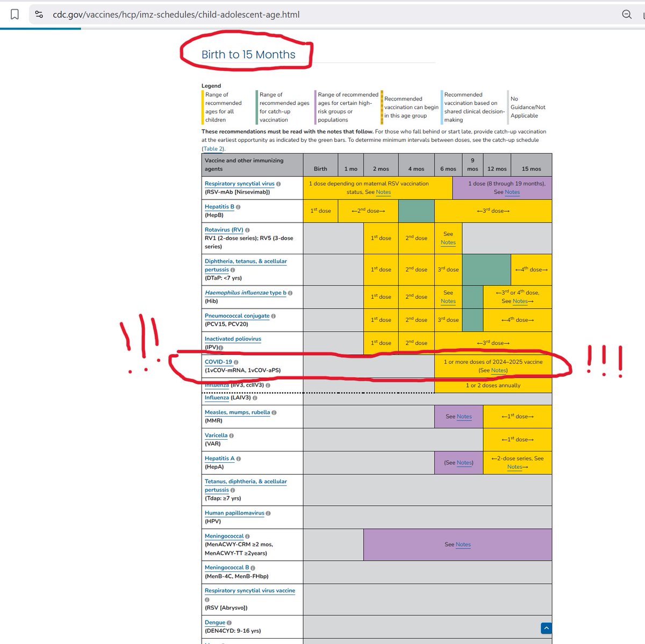
Task: Open the Table 2 catch-up schedule link
Action: tap(213, 149)
